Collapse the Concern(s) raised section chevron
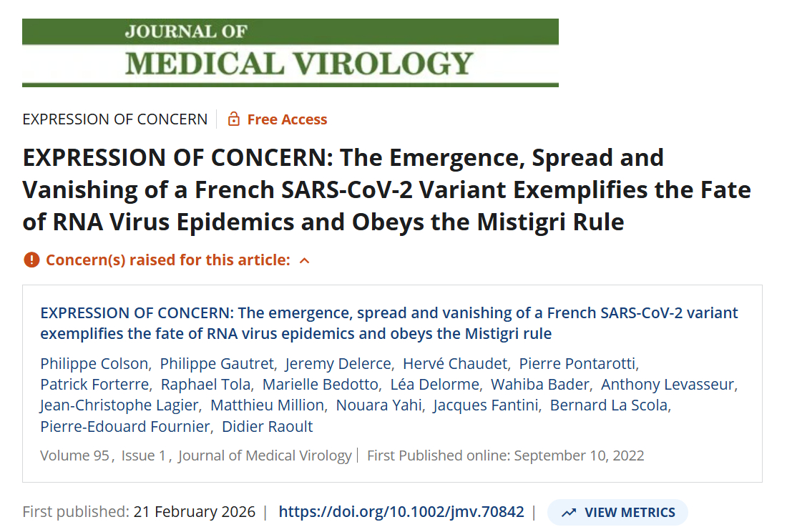Viewport: 787px width, 532px height. pos(304,260)
